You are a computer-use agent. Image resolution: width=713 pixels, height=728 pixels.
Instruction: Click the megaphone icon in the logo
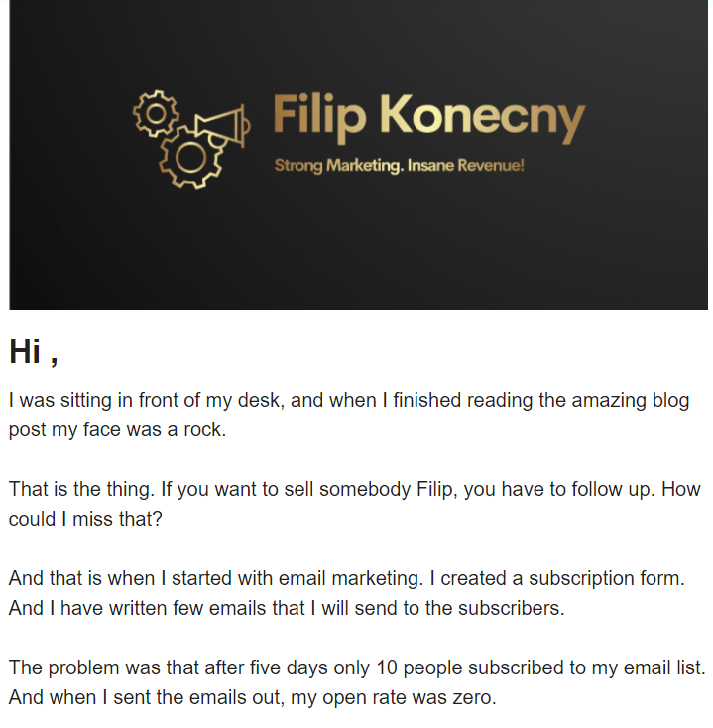click(x=222, y=124)
